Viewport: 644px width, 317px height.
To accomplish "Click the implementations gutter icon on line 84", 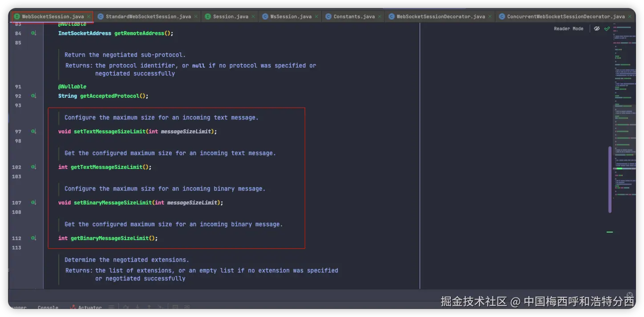I will [33, 33].
